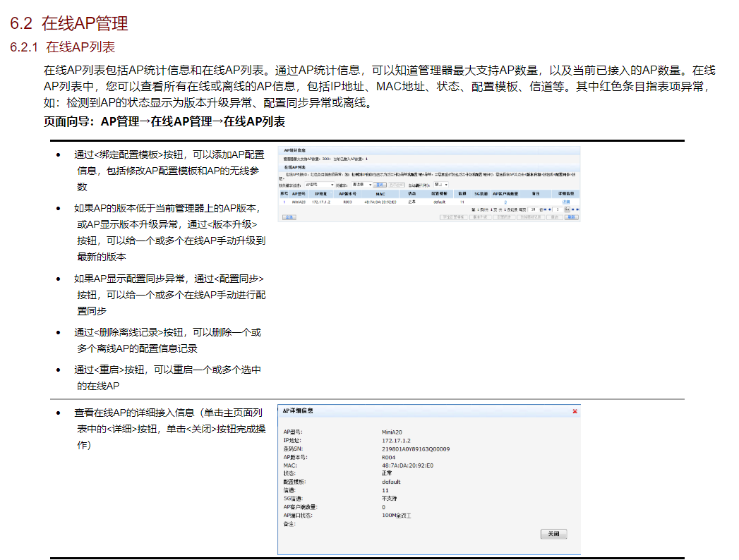The width and height of the screenshot is (739, 560).
Task: Click the 关闭 button in AP details dialog
Action: pos(554,534)
